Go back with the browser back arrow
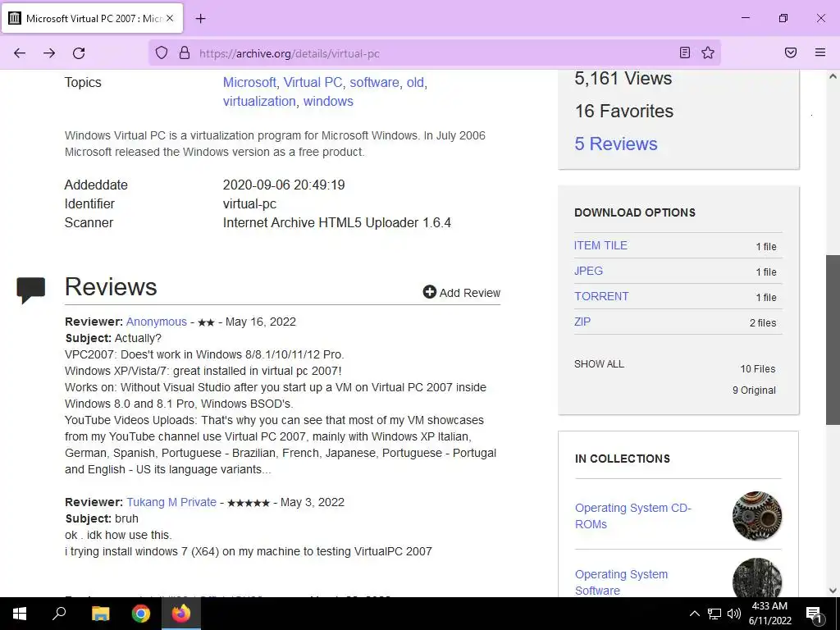 tap(20, 53)
